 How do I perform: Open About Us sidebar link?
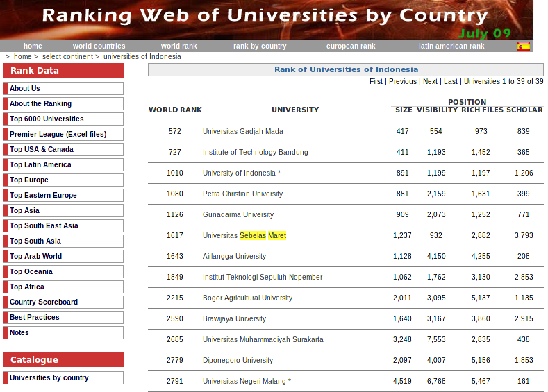[x=63, y=88]
